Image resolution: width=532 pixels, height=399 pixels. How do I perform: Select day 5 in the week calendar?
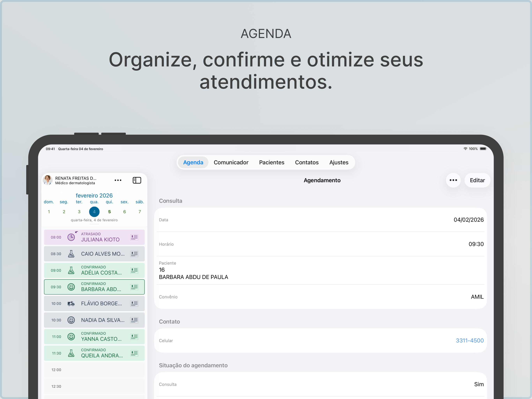tap(109, 212)
